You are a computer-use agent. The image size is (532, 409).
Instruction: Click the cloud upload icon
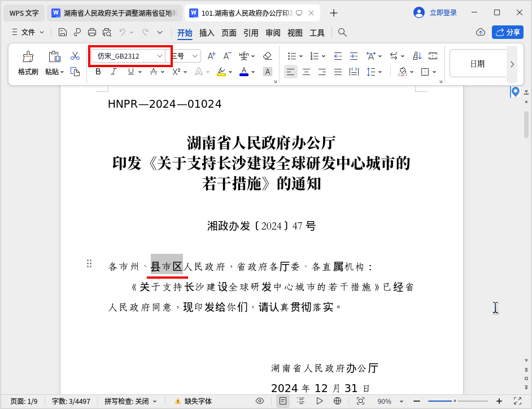(x=481, y=33)
